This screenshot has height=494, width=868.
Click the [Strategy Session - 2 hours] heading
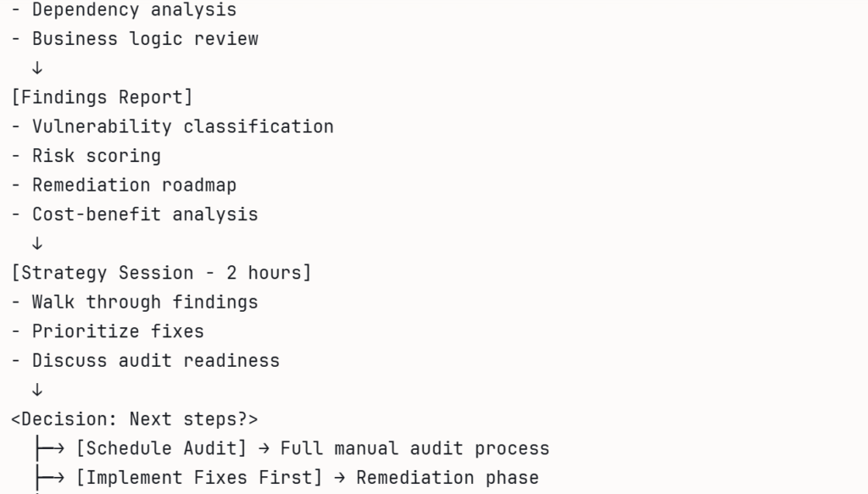(161, 273)
